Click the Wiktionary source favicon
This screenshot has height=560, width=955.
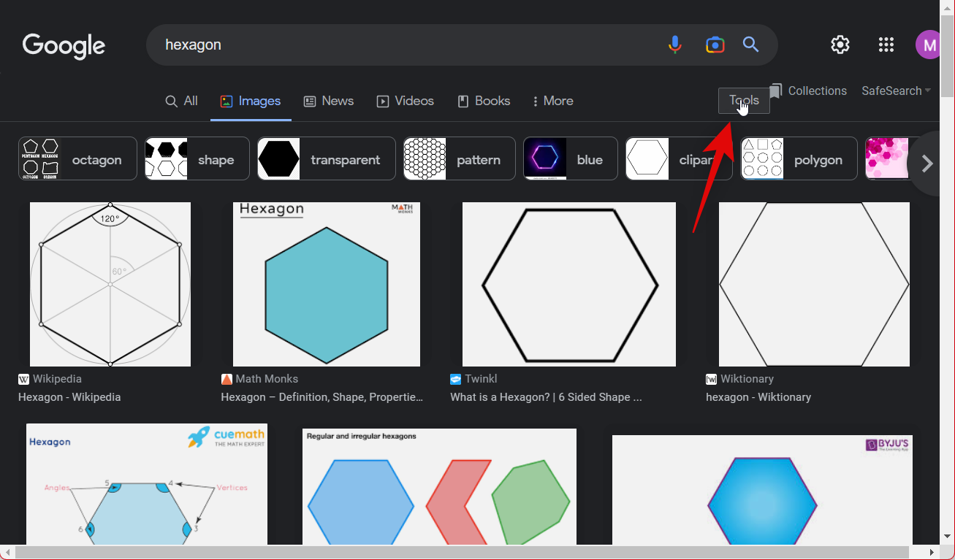712,379
